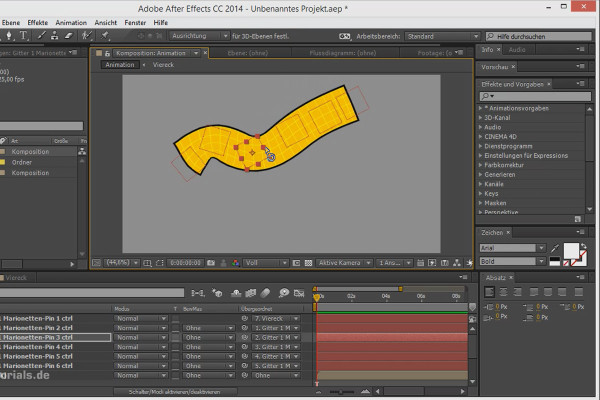
Task: Open the Effekte menu
Action: coord(38,23)
